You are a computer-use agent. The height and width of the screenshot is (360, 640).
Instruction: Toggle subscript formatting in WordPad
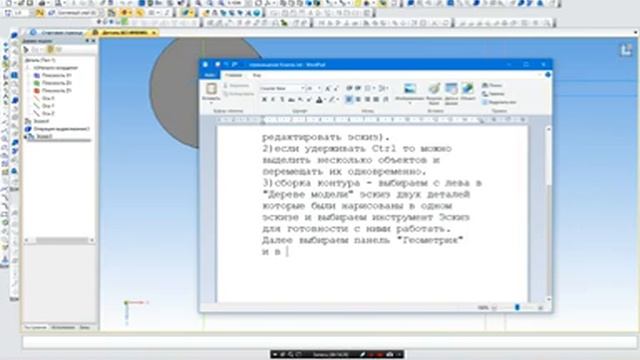pyautogui.click(x=300, y=99)
